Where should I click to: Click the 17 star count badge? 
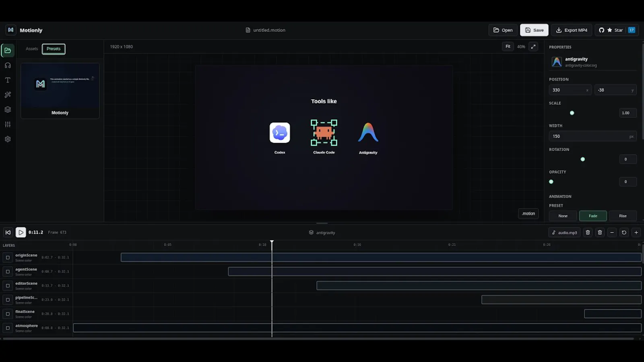tap(632, 30)
